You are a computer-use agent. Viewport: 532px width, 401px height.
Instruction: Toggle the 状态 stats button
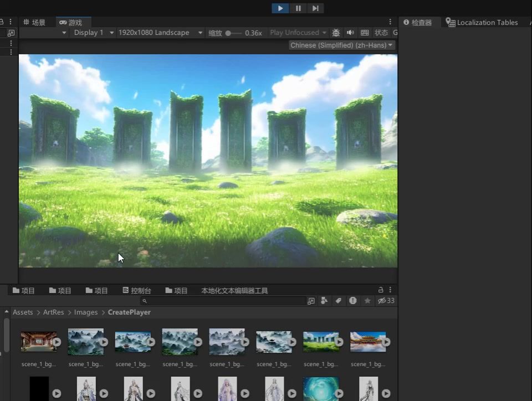[381, 33]
